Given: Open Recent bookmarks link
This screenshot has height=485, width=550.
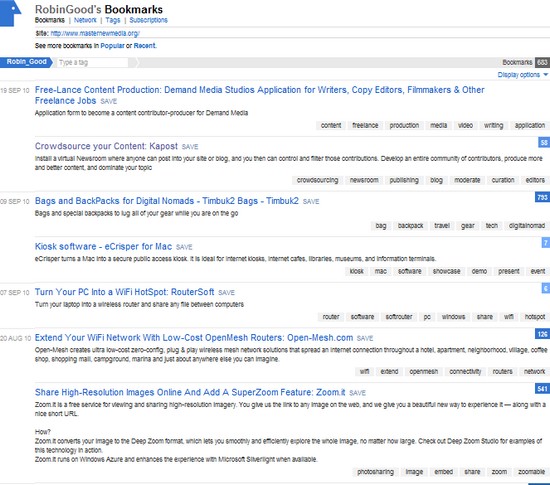Looking at the screenshot, I should 145,46.
